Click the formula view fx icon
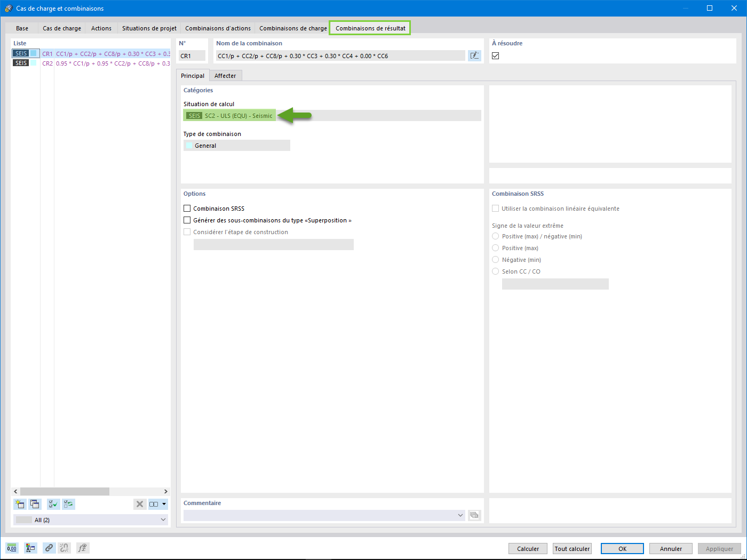747x560 pixels. point(83,548)
